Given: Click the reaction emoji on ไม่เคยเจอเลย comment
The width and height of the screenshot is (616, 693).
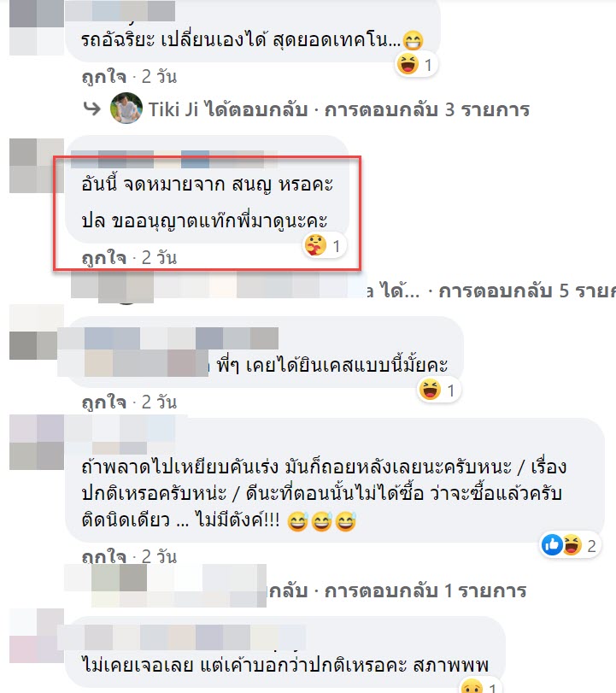Looking at the screenshot, I should (472, 687).
